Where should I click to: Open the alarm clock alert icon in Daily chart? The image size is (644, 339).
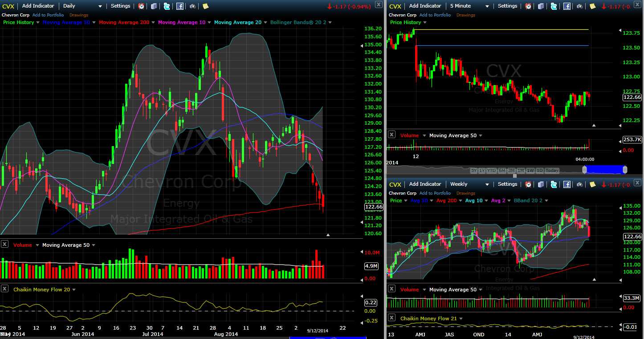pos(141,6)
